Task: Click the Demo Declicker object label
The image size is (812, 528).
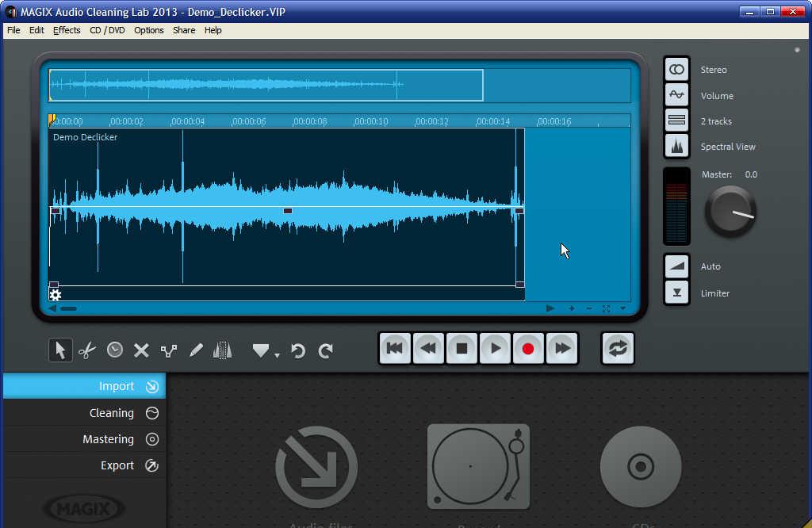Action: click(x=85, y=137)
